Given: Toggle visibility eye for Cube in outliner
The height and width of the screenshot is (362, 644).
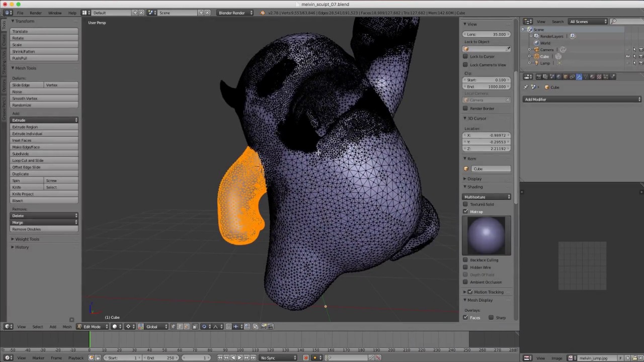Looking at the screenshot, I should [627, 56].
